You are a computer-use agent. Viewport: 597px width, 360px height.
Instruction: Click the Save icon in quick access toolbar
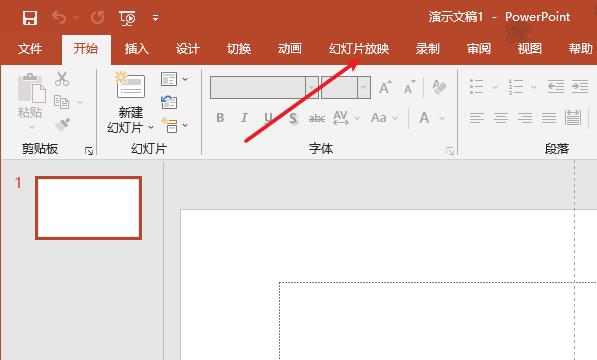30,18
